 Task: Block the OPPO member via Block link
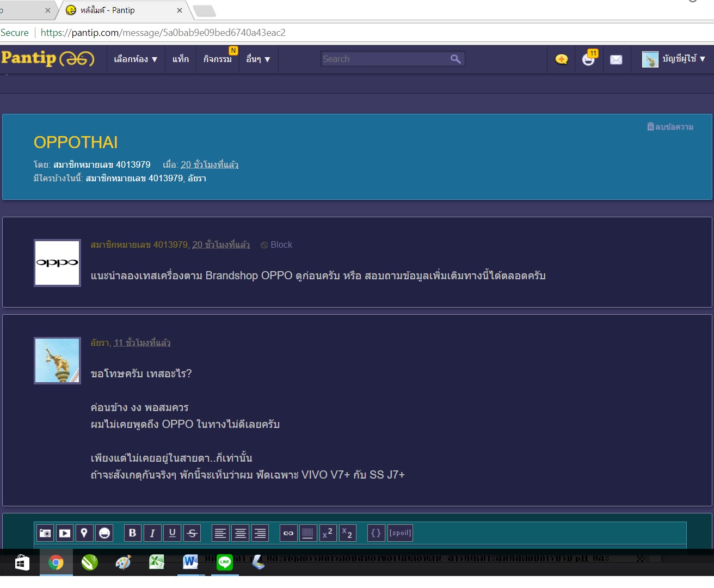click(276, 245)
